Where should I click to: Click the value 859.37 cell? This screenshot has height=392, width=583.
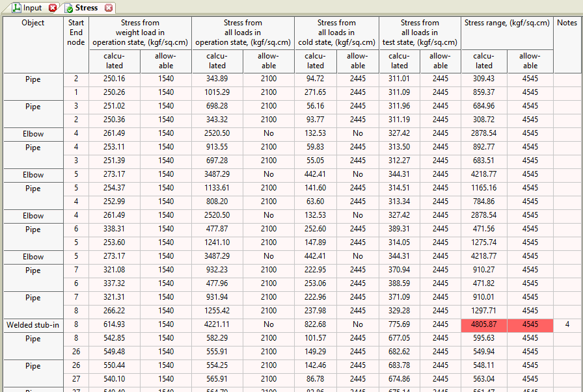pos(483,92)
